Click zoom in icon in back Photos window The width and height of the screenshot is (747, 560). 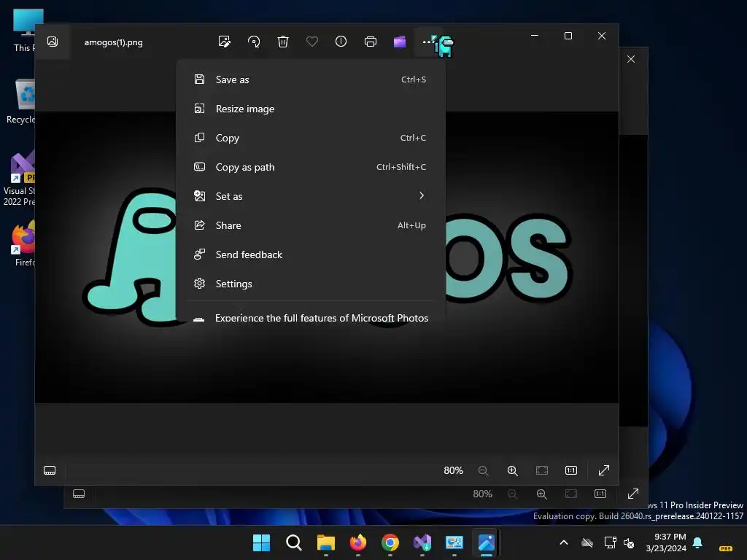pos(542,494)
